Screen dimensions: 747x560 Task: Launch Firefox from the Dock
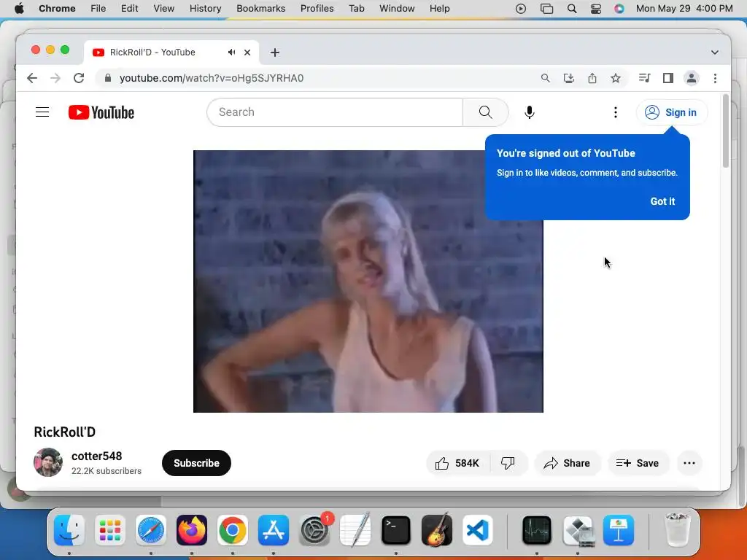192,530
